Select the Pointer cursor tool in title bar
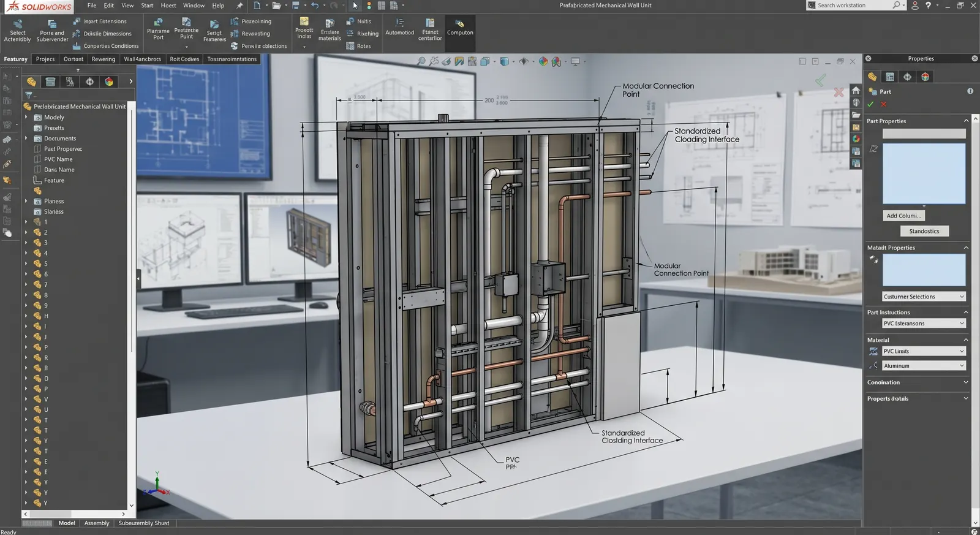The height and width of the screenshot is (535, 980). (355, 6)
